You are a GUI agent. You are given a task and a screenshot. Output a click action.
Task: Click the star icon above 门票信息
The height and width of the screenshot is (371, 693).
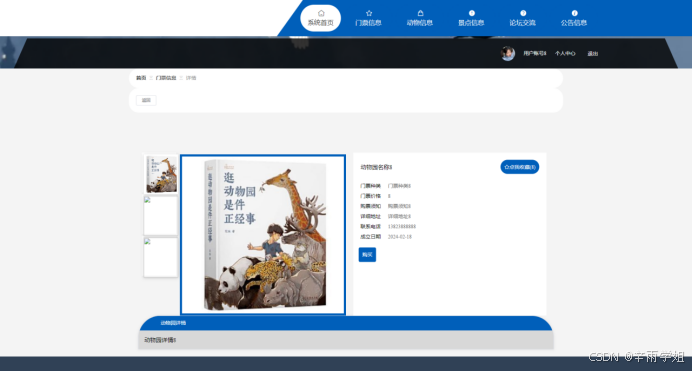[x=369, y=13]
